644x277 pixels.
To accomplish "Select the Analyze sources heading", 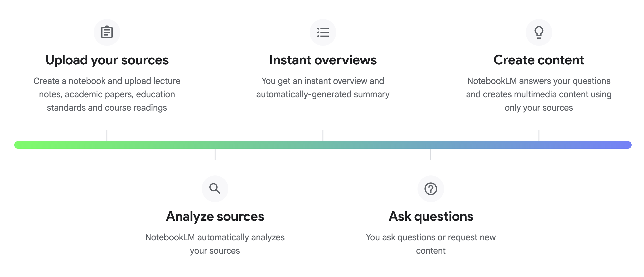I will [215, 216].
